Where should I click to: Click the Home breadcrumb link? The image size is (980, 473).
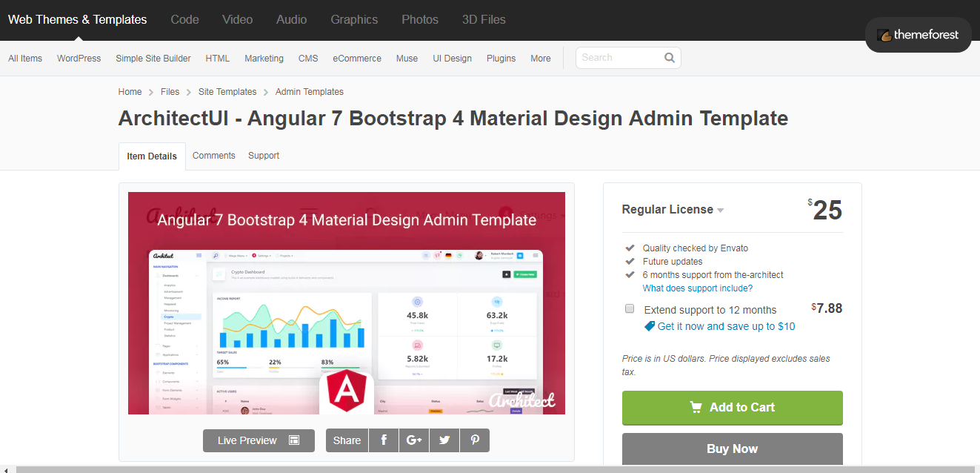click(130, 92)
